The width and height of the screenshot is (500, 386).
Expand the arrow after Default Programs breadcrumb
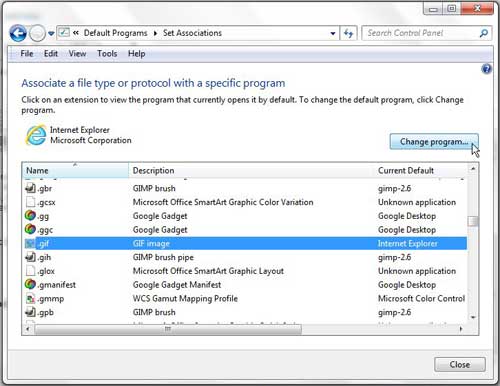coord(155,33)
